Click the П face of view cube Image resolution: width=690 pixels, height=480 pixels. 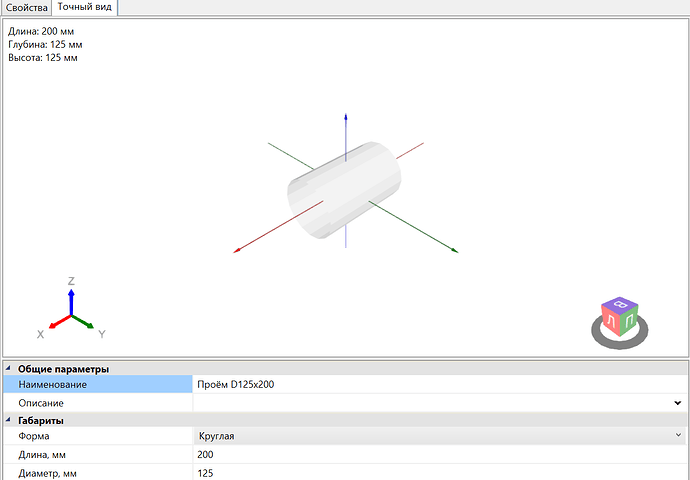tap(630, 321)
